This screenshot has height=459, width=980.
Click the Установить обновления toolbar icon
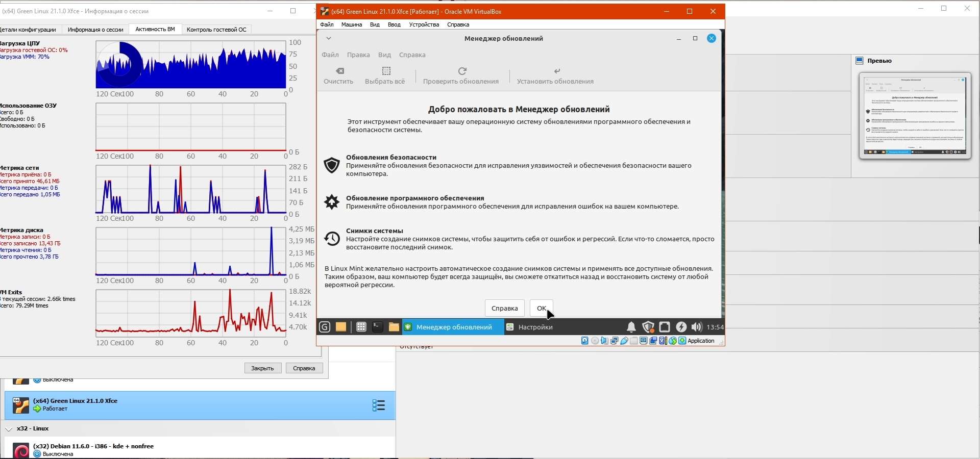[x=557, y=71]
